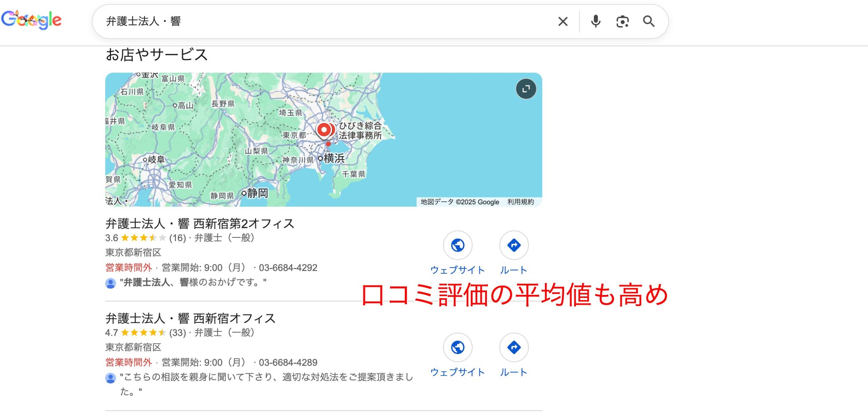Click phone number 03-6684-4289
Image resolution: width=868 pixels, height=414 pixels.
tap(288, 363)
